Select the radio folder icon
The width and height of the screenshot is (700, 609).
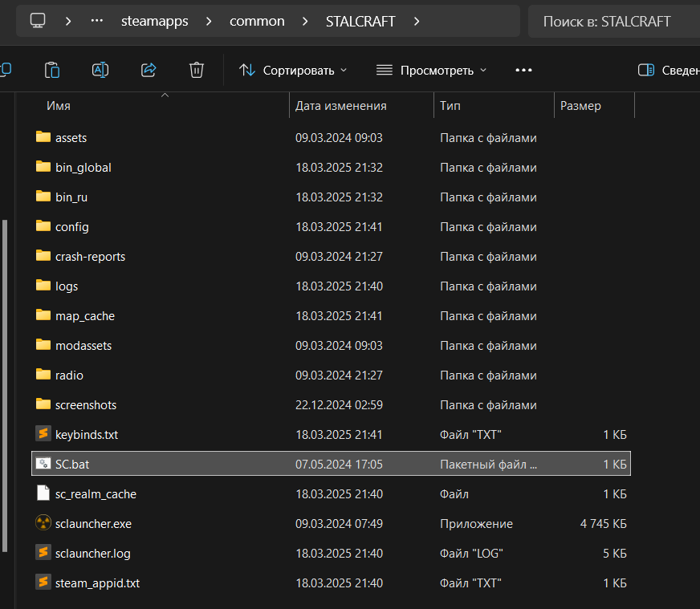43,375
